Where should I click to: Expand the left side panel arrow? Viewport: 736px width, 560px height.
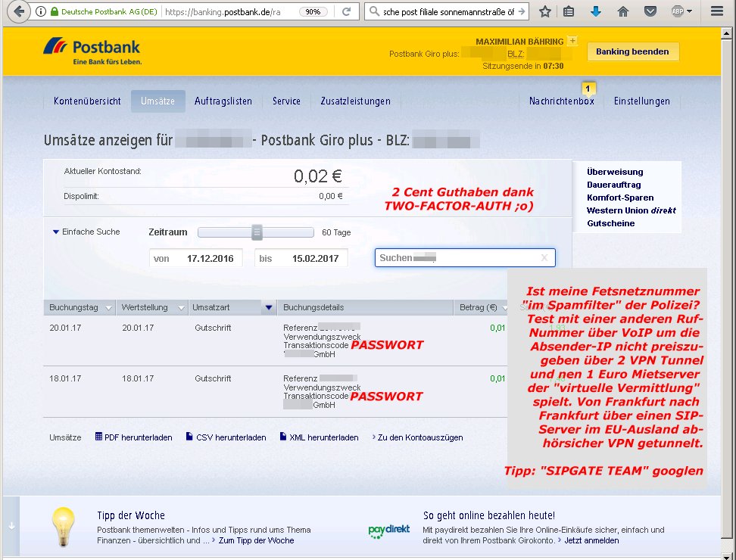[x=11, y=526]
